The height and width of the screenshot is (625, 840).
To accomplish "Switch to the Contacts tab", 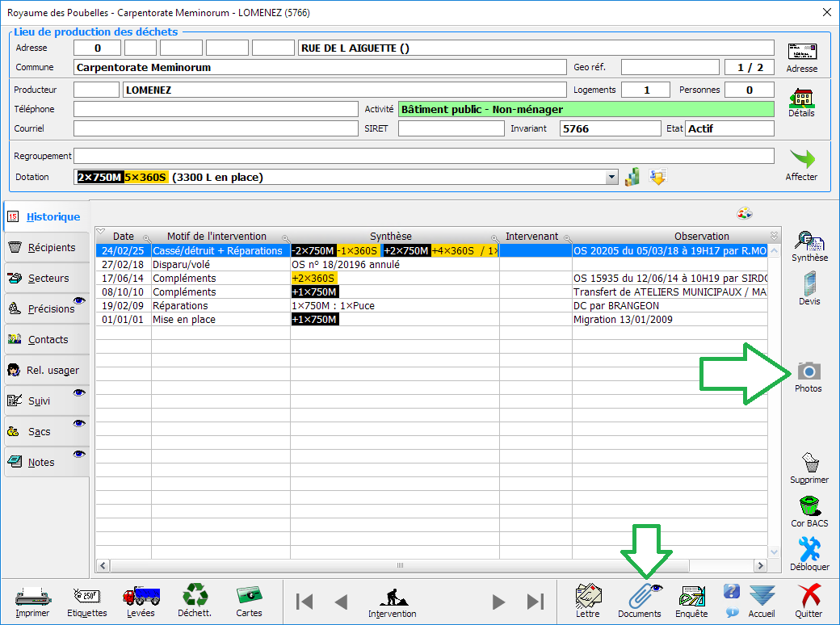I will coord(47,340).
